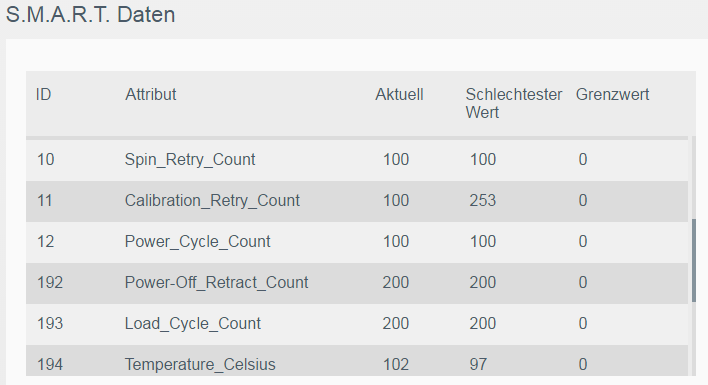The height and width of the screenshot is (385, 708).
Task: Click the Grenzwert column header
Action: [x=612, y=94]
